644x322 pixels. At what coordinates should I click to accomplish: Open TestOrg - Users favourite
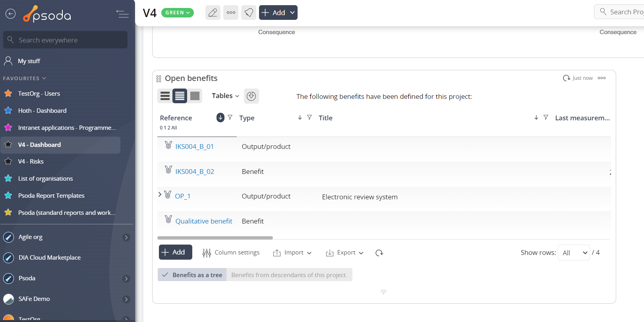click(x=39, y=93)
